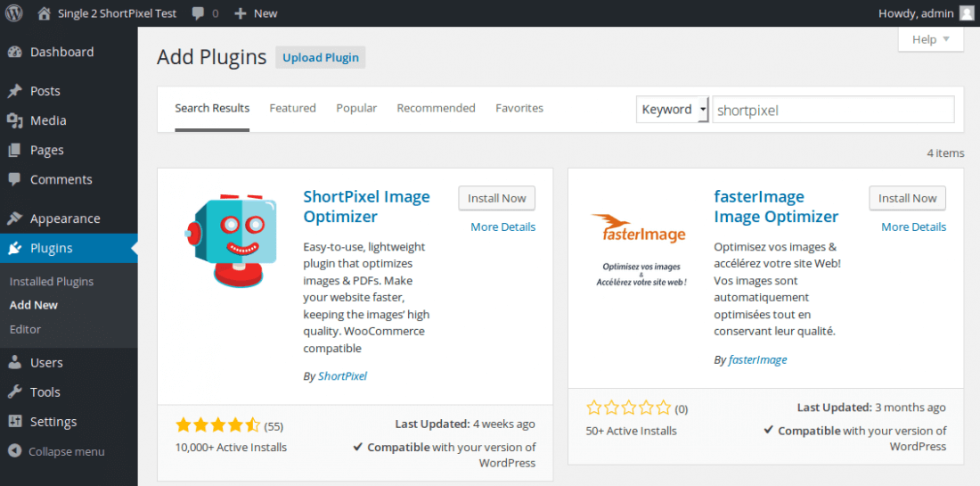Install fasterImage Image Optimizer now
980x486 pixels.
[908, 198]
